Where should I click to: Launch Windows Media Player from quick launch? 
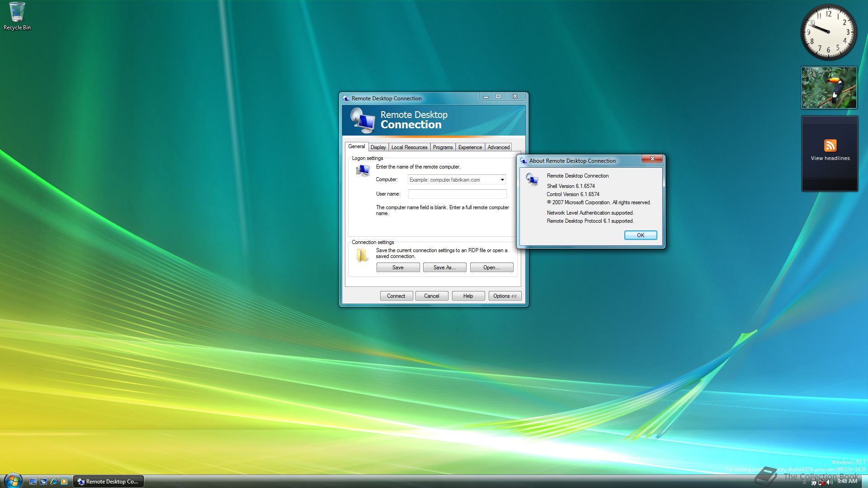coord(64,482)
